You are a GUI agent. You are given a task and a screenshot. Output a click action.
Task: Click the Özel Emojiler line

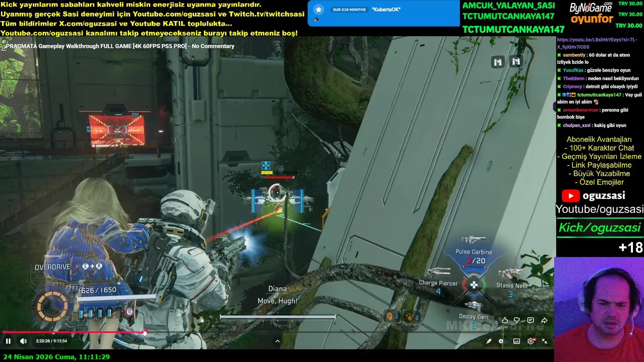pos(599,182)
